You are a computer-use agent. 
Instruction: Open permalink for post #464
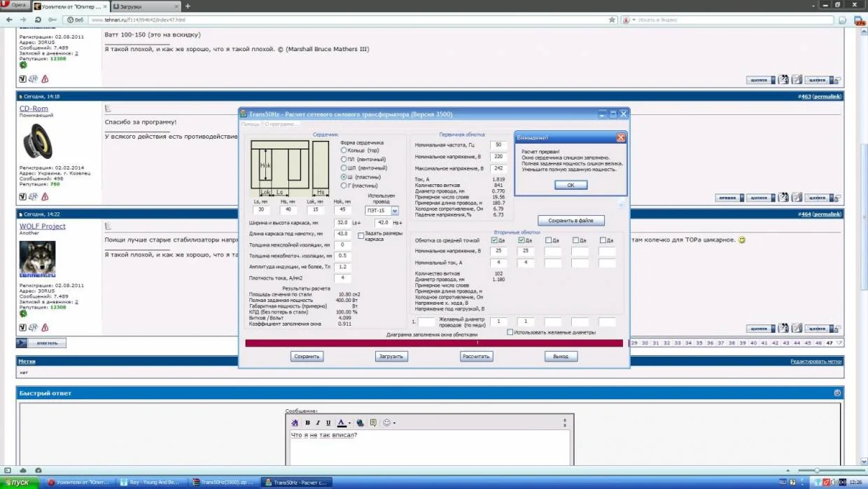click(x=827, y=214)
